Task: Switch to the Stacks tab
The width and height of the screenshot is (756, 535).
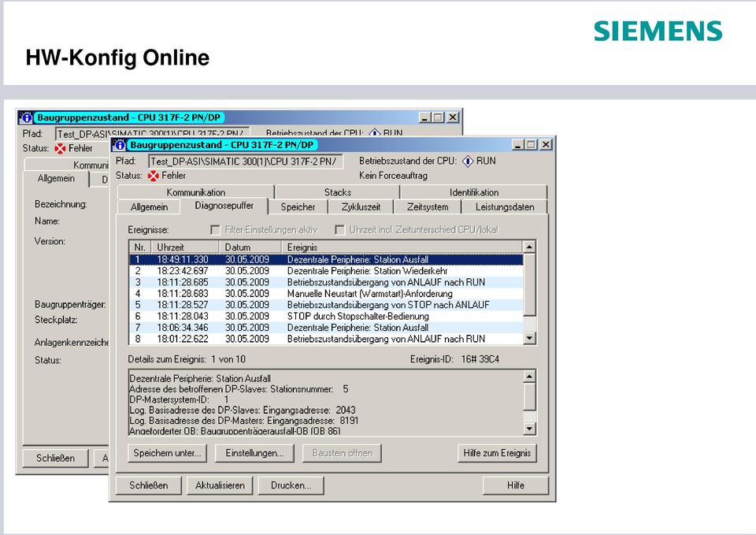Action: tap(338, 192)
